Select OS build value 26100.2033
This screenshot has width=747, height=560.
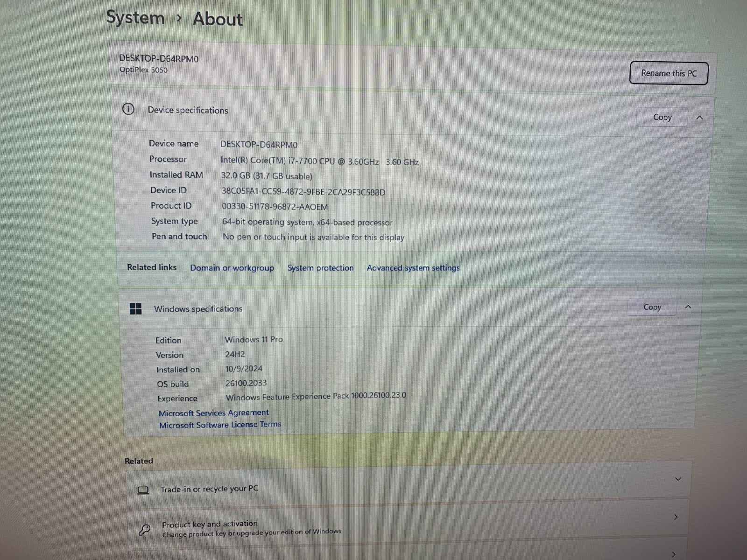point(246,383)
